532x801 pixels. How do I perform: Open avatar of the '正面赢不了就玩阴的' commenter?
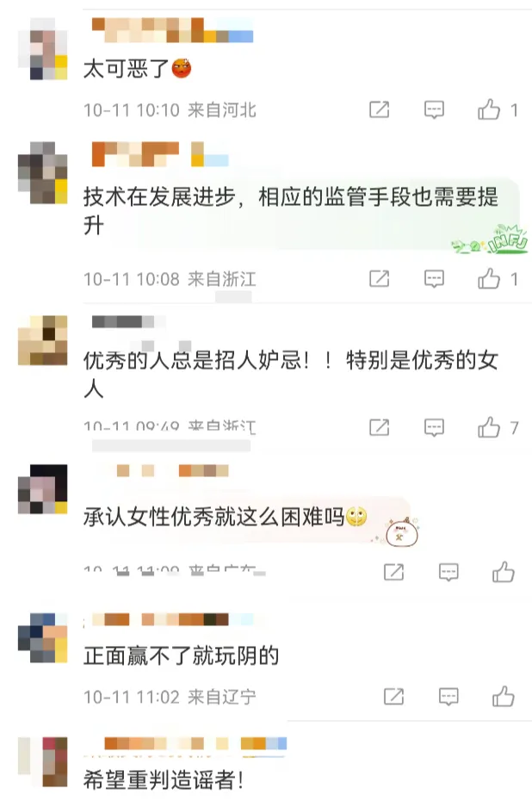point(43,638)
